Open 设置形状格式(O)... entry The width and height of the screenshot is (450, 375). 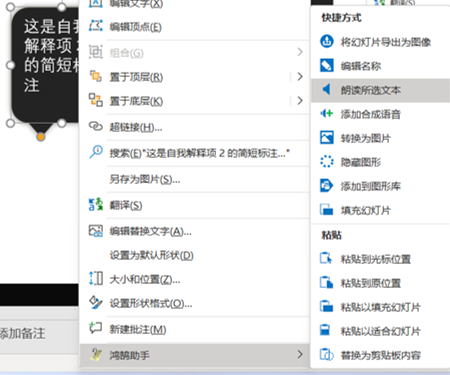click(194, 304)
